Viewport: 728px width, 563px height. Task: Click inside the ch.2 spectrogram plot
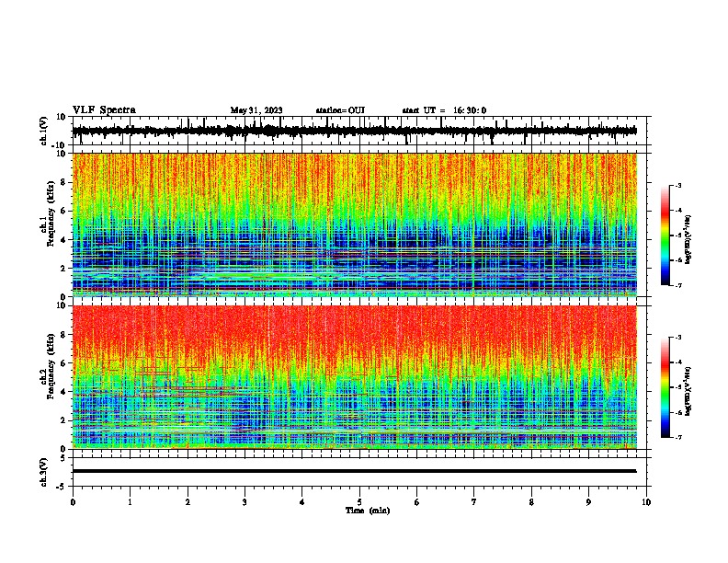354,377
